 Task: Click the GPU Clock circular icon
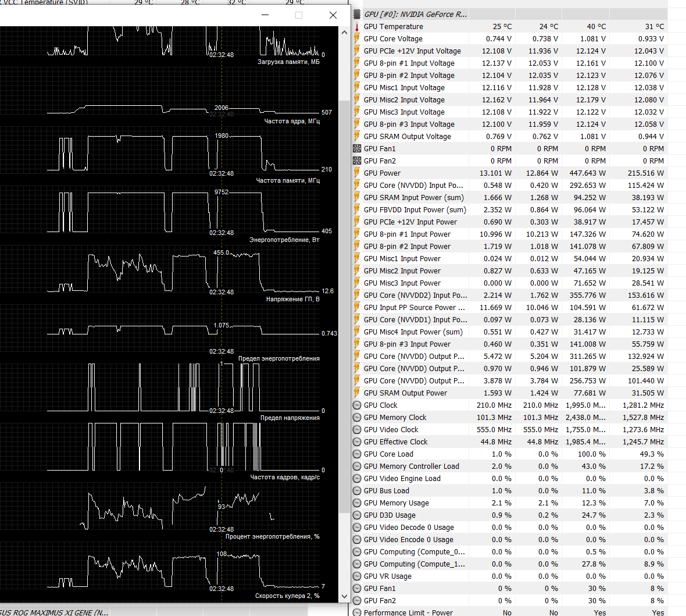coord(356,405)
